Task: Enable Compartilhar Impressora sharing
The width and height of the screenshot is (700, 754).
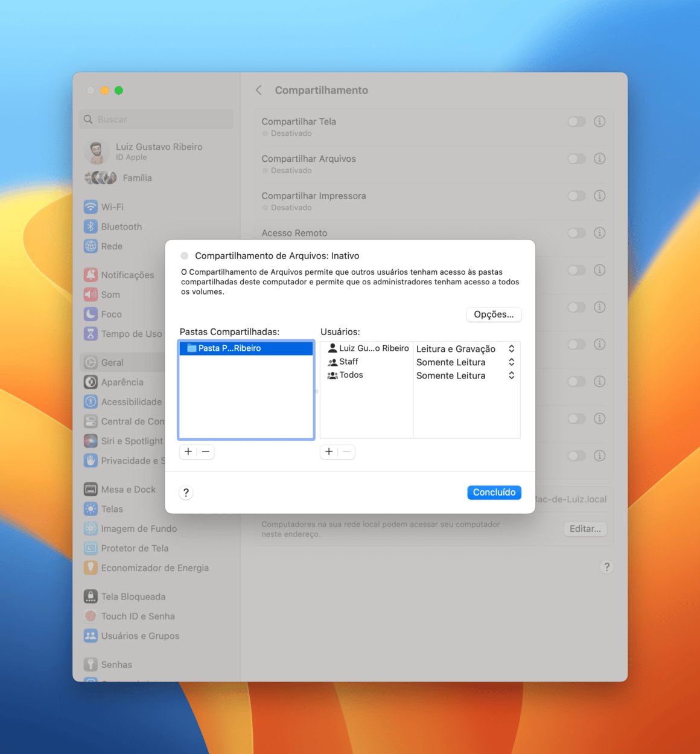Action: point(576,196)
